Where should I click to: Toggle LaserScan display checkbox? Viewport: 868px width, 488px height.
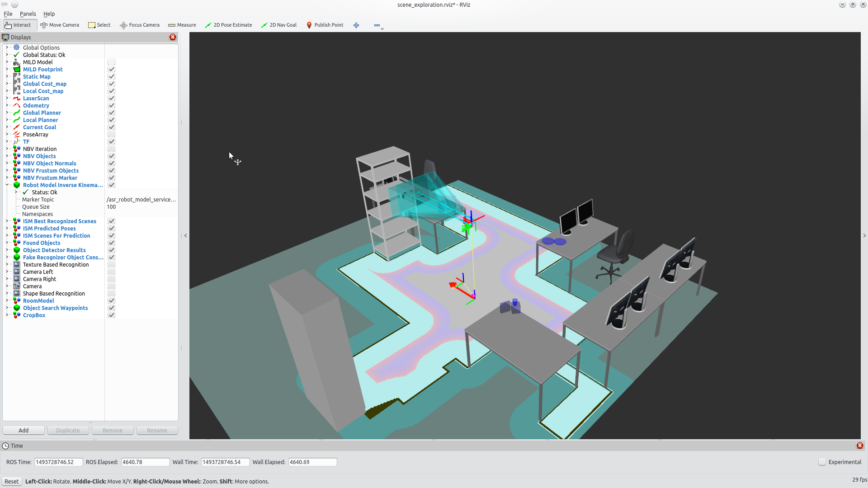click(112, 99)
